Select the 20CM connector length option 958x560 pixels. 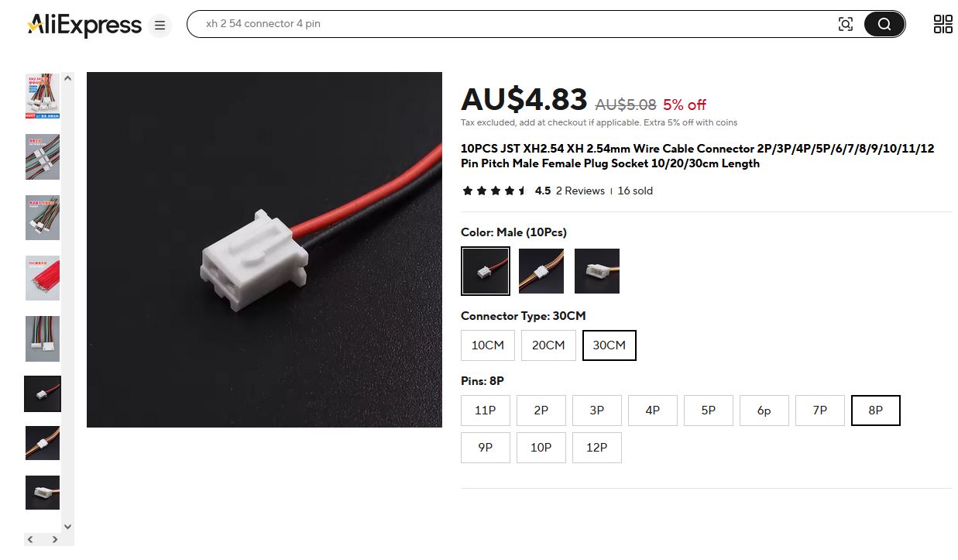pyautogui.click(x=548, y=345)
